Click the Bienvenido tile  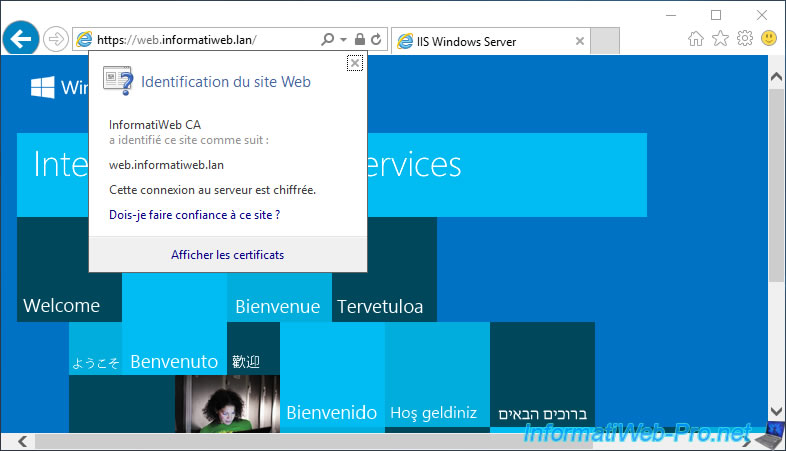332,376
